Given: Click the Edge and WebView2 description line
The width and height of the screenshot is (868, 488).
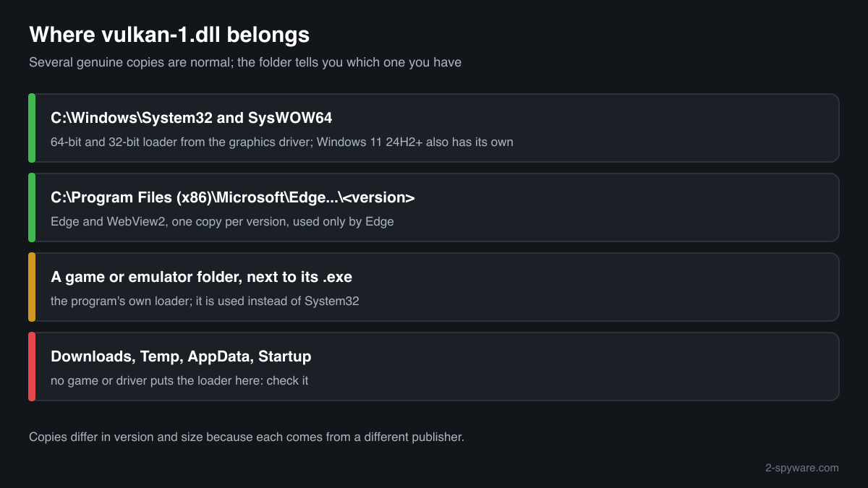Looking at the screenshot, I should 222,221.
